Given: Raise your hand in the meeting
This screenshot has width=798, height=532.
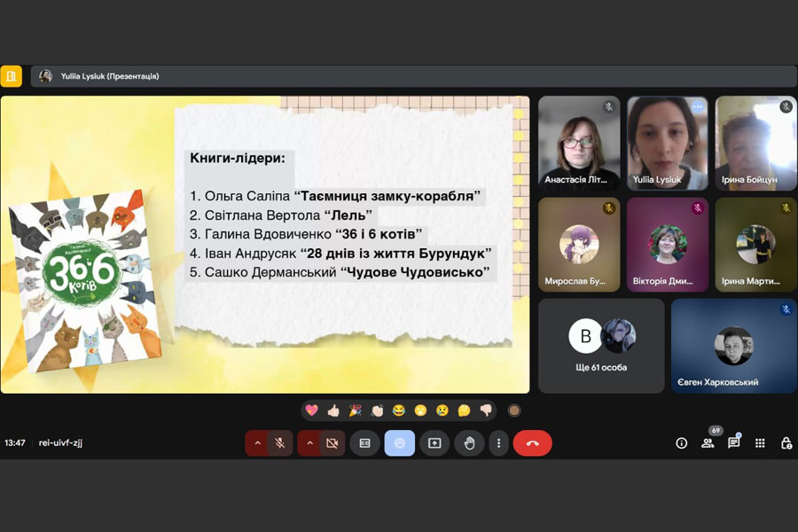Looking at the screenshot, I should tap(469, 443).
